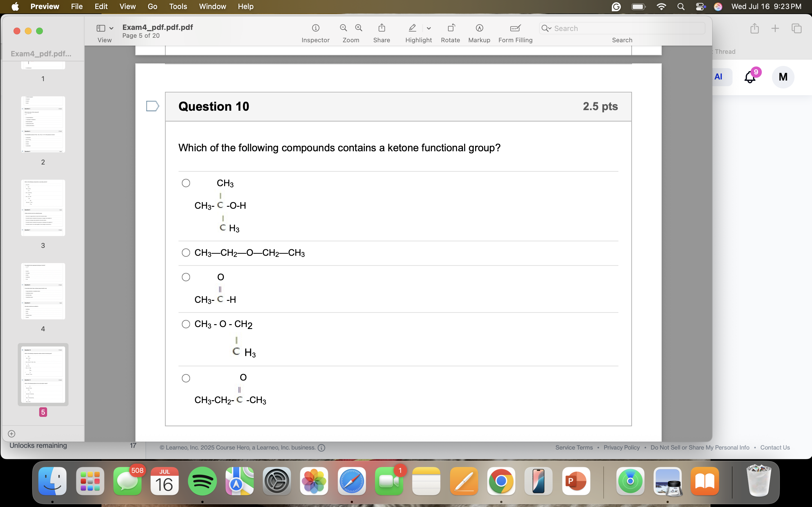Image resolution: width=812 pixels, height=507 pixels.
Task: Zoom in on the PDF
Action: [x=358, y=28]
